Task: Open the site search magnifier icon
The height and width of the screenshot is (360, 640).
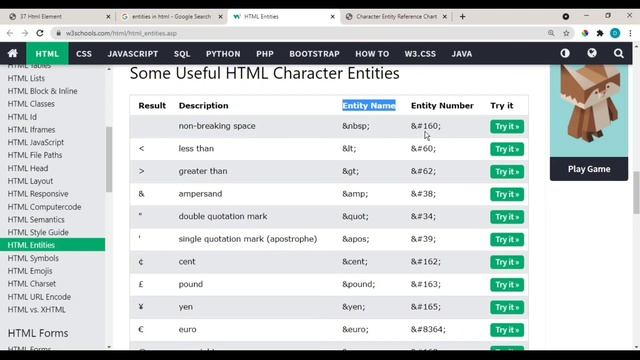Action: click(619, 53)
